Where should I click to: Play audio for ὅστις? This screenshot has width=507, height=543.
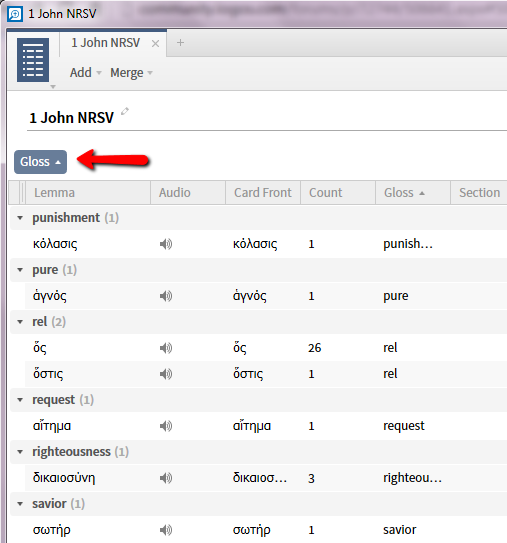pos(166,374)
